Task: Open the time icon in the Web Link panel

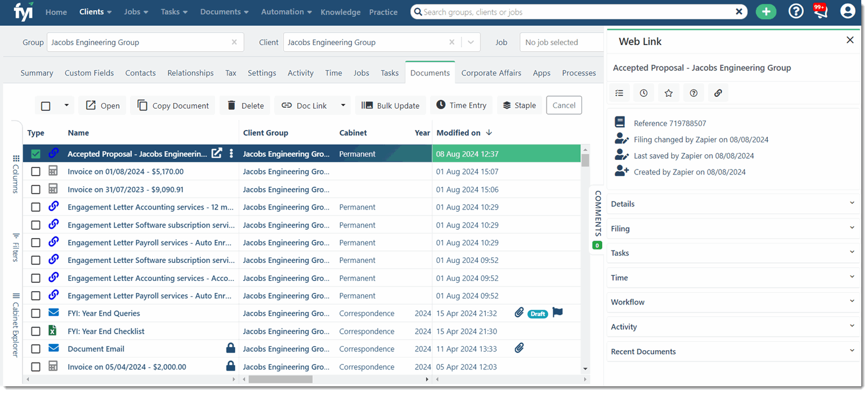Action: coord(643,93)
